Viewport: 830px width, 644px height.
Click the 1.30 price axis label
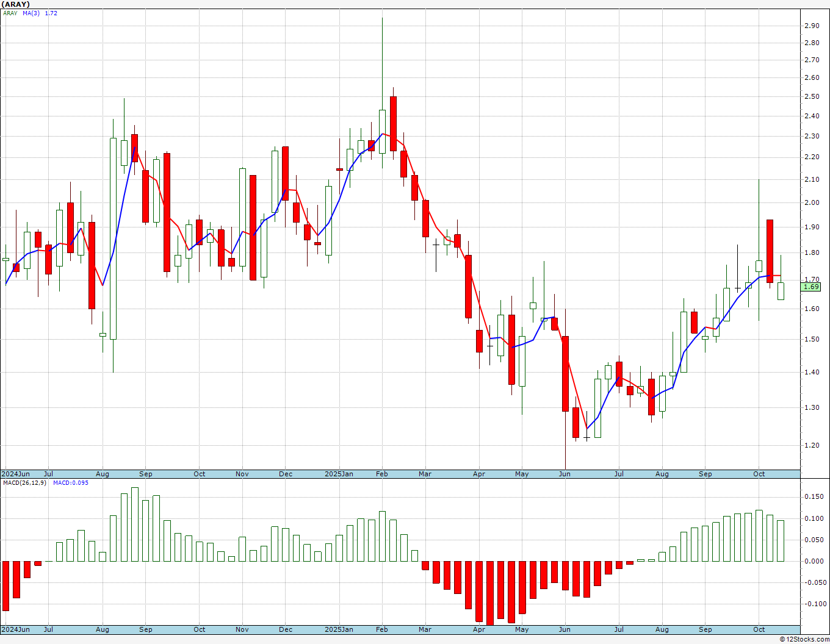tap(812, 407)
